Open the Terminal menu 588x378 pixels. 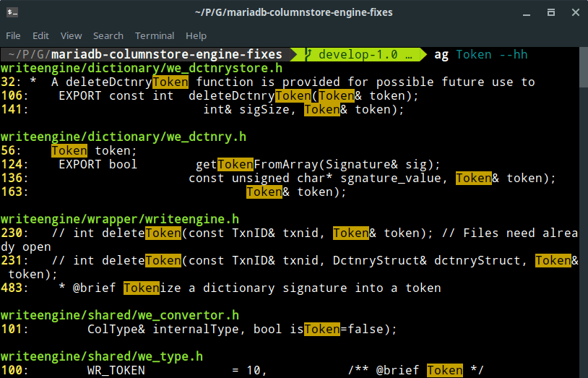click(154, 35)
